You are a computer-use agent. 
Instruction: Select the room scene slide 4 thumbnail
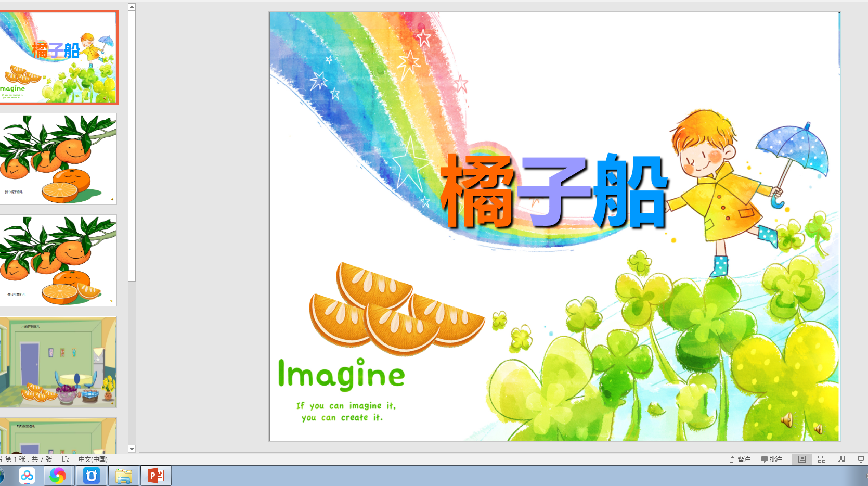point(58,361)
